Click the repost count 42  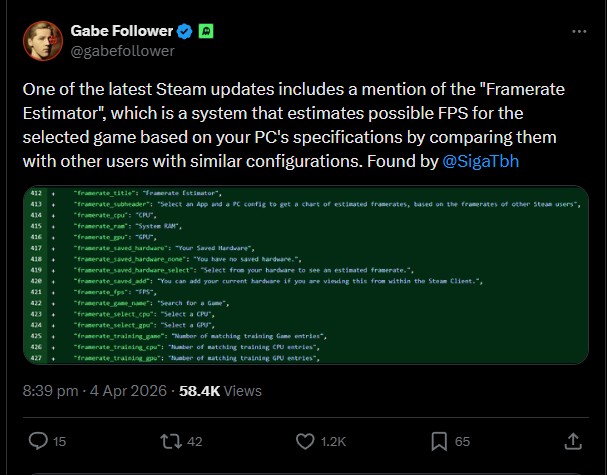pyautogui.click(x=194, y=441)
